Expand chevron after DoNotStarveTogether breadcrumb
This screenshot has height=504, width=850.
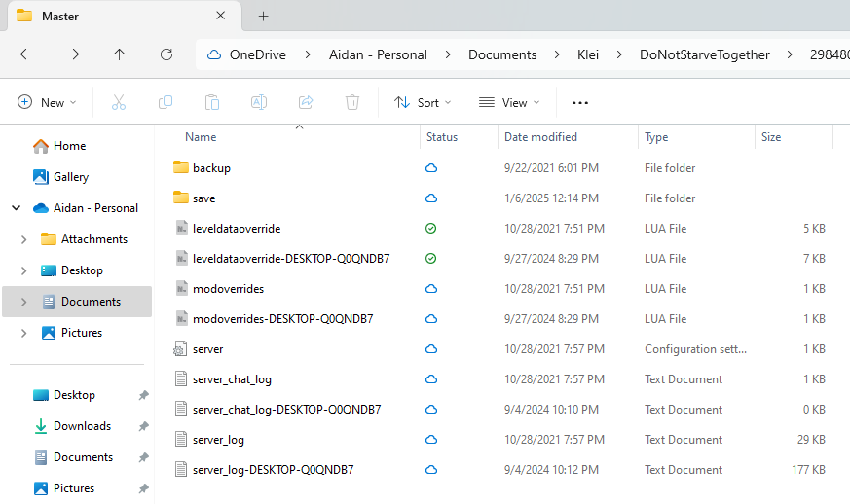[790, 54]
